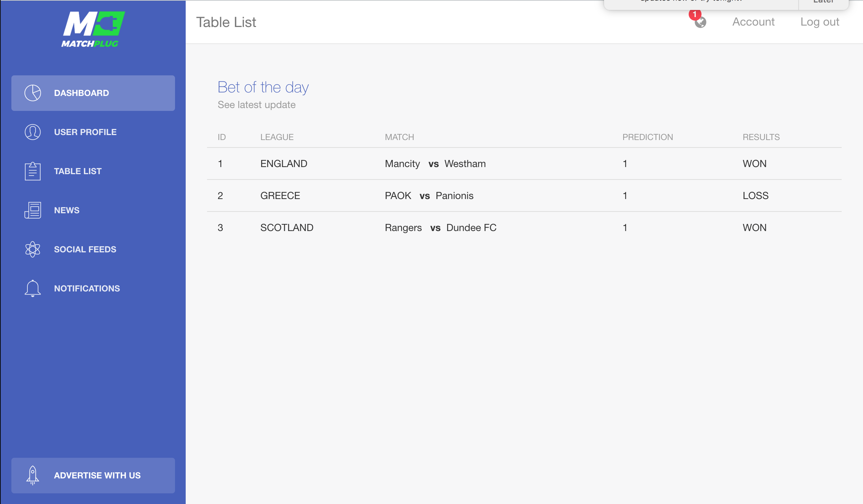The image size is (863, 504).
Task: Click the User Profile person icon
Action: [x=33, y=132]
